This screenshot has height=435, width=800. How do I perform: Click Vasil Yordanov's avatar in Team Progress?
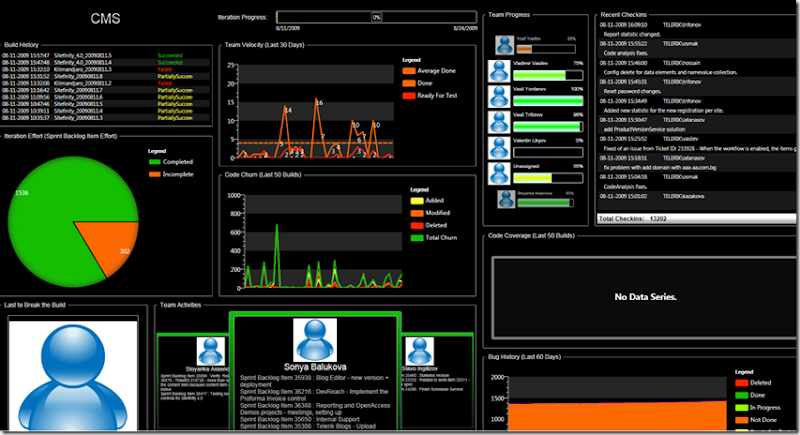click(x=499, y=96)
